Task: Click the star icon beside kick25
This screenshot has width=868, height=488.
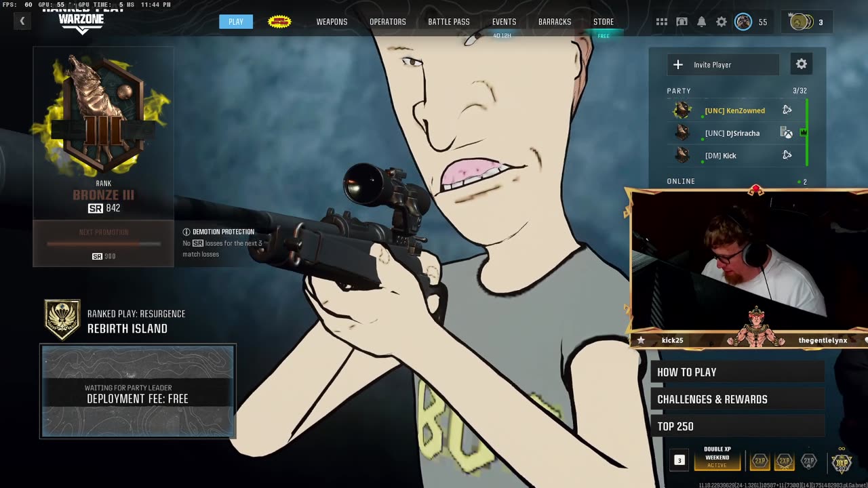Action: (x=641, y=340)
